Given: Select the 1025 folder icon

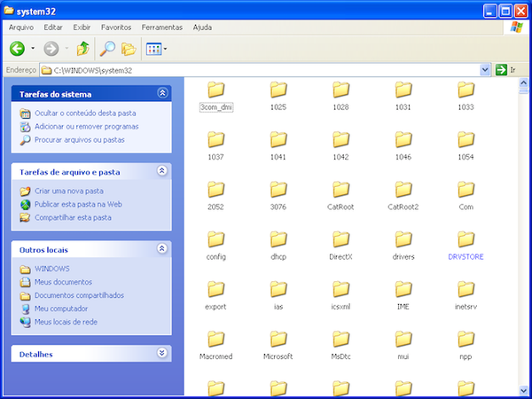Looking at the screenshot, I should (x=278, y=90).
